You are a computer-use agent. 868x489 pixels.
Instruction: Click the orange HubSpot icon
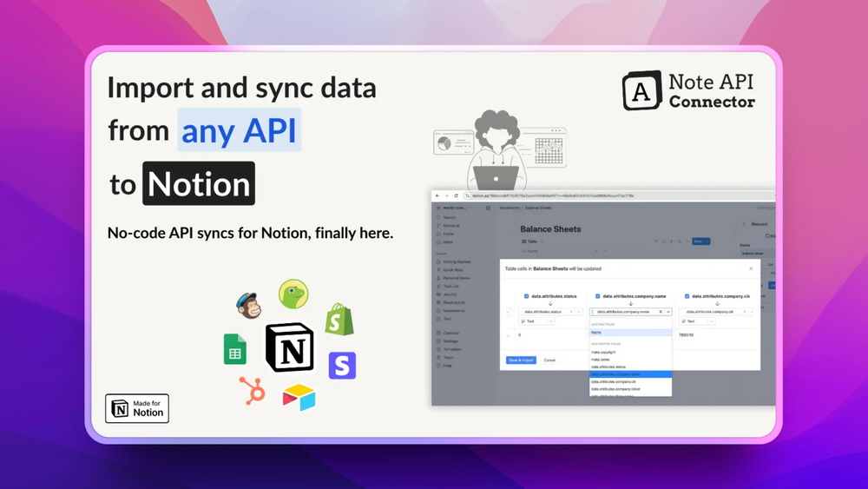pos(253,391)
